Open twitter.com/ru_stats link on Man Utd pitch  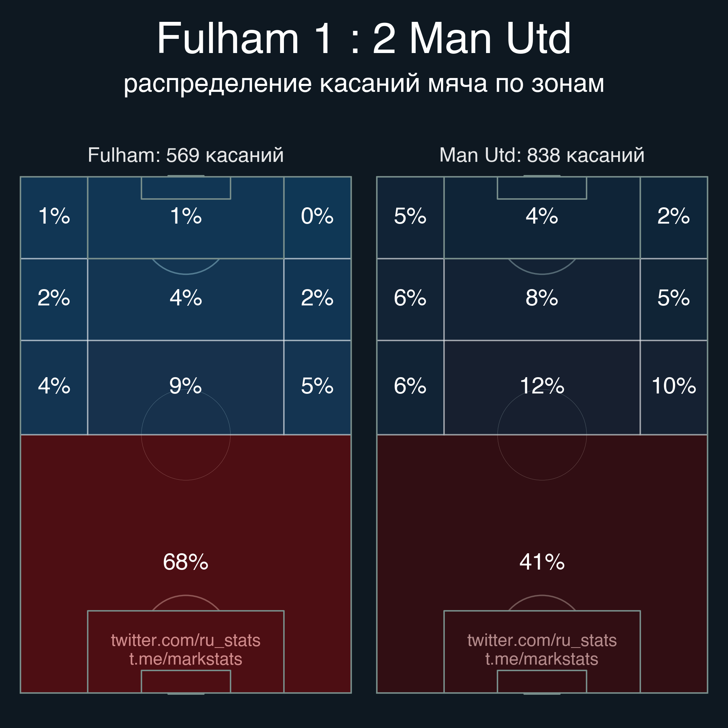coord(542,640)
